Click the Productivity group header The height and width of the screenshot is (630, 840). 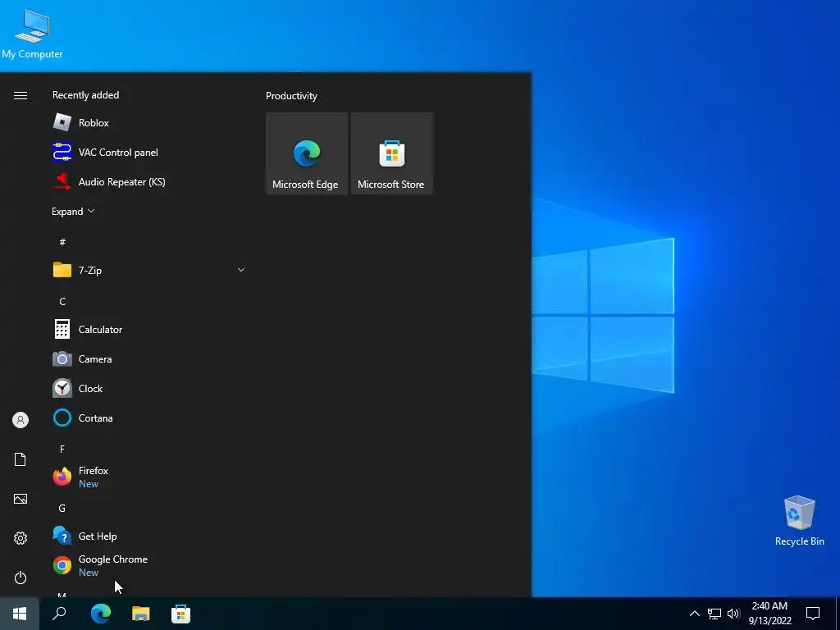tap(291, 96)
